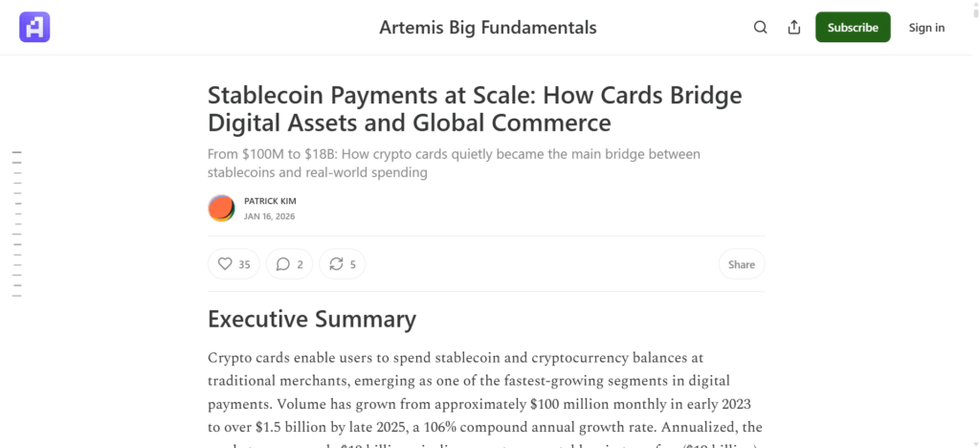Screen dimensions: 980x448
Task: Click the like count 35
Action: coord(244,264)
